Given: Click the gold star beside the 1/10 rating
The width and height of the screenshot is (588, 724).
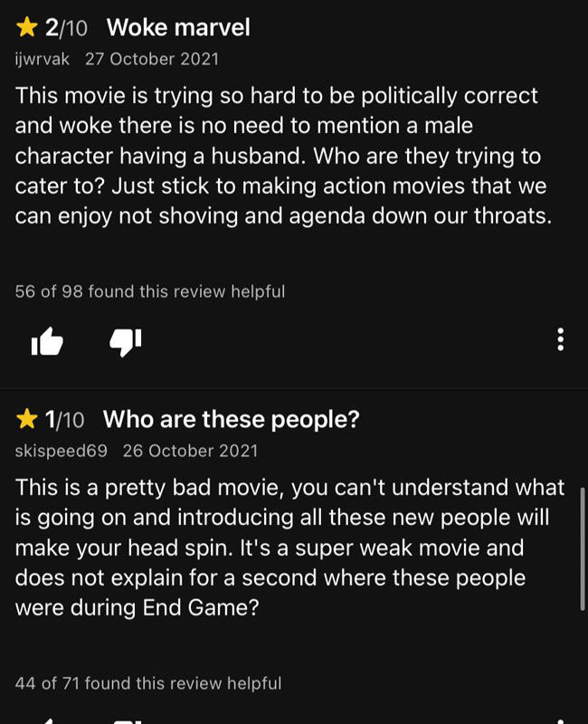Looking at the screenshot, I should pos(27,419).
